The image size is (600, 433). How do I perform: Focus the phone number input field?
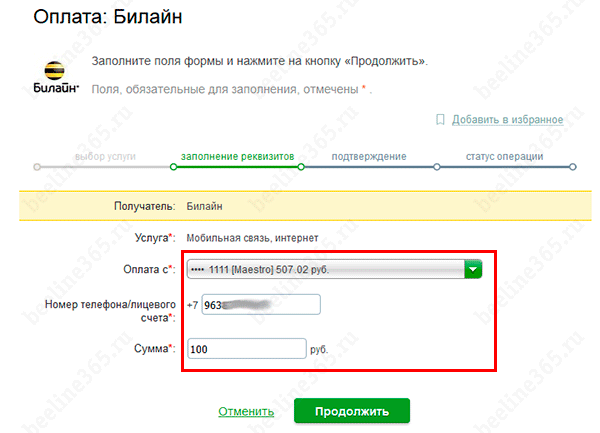[x=261, y=305]
